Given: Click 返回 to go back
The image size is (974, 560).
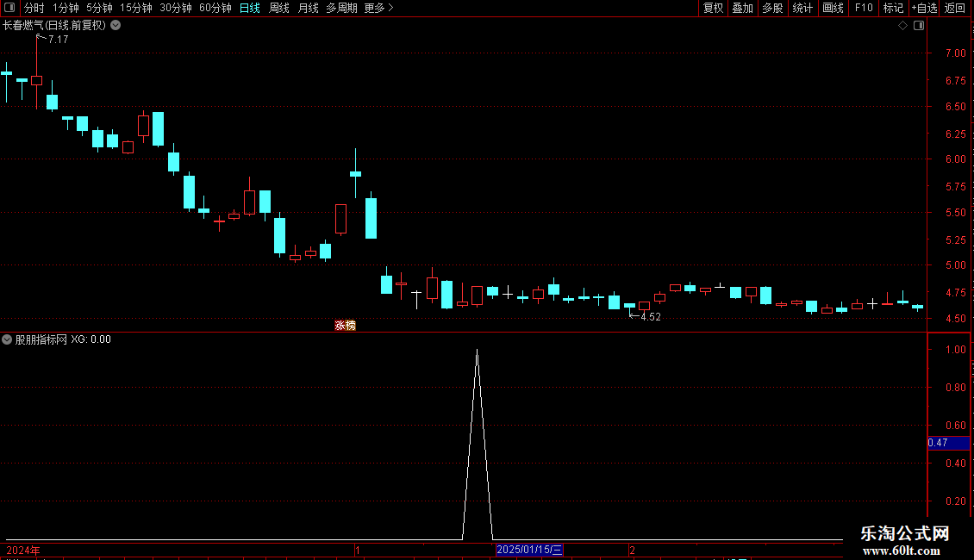Looking at the screenshot, I should point(955,8).
